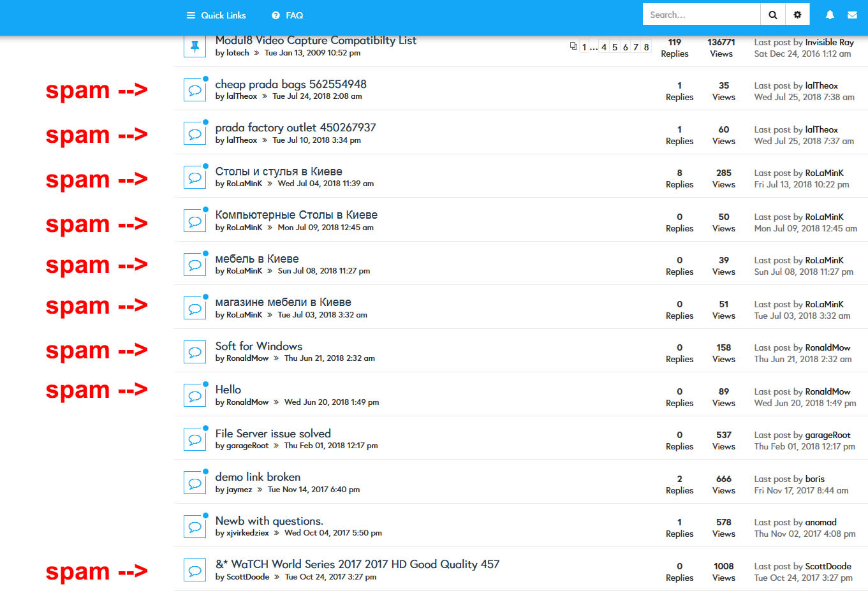Go to page 6 of Modul8 topic

(x=626, y=47)
